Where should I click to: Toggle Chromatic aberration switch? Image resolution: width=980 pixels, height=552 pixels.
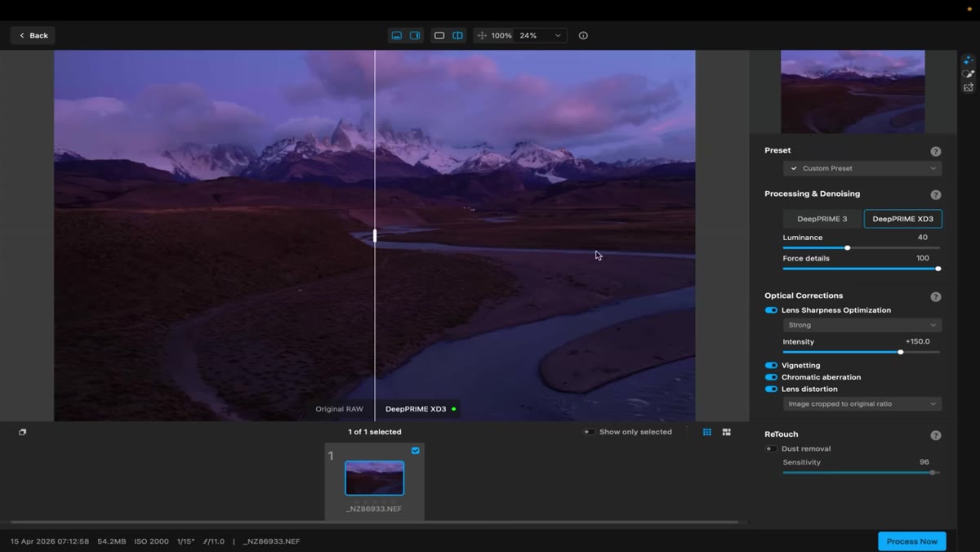pos(771,377)
